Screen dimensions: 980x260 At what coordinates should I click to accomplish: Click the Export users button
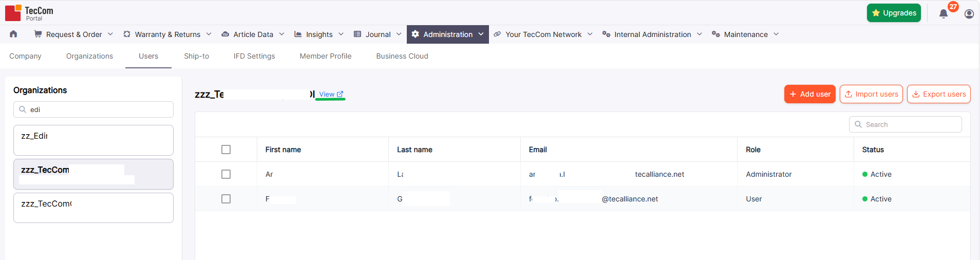click(939, 94)
